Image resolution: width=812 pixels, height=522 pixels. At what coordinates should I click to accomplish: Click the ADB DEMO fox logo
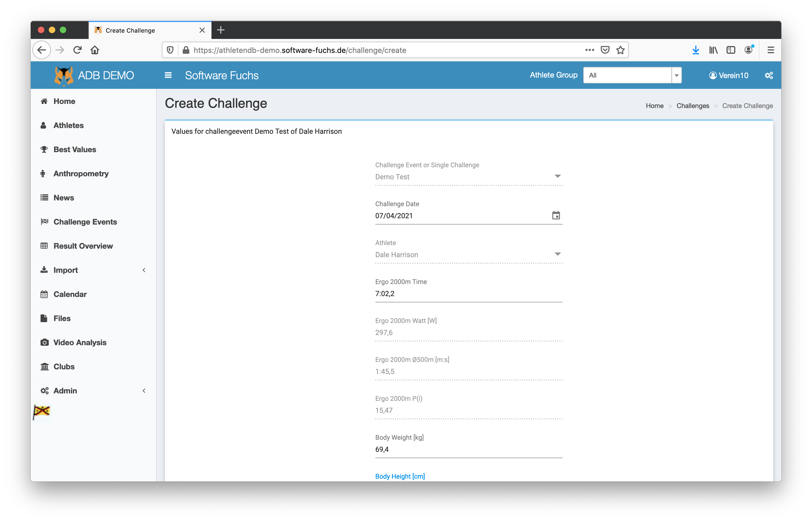[x=64, y=76]
